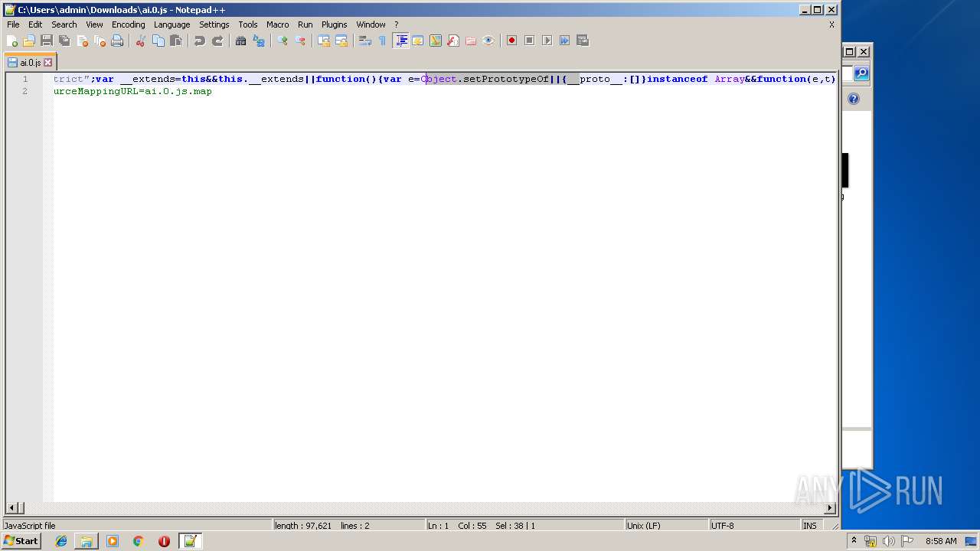This screenshot has width=980, height=551.
Task: Undo the last action via toolbar
Action: (200, 41)
